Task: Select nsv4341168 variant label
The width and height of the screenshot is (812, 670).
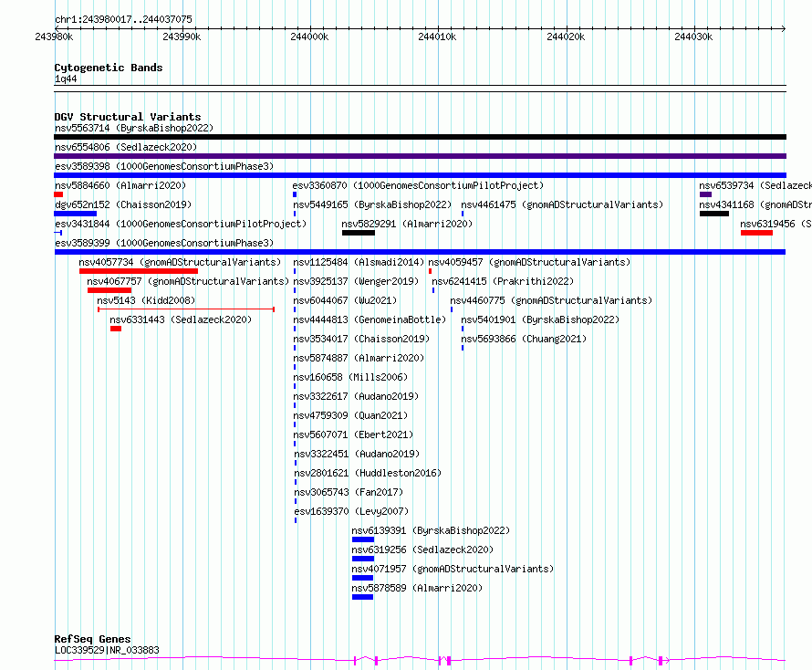Action: pos(755,204)
